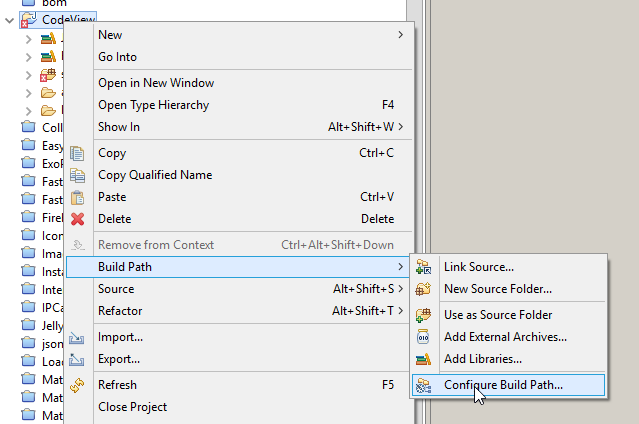Screen dimensions: 639x424
Task: Click the Refresh icon in menu
Action: [77, 385]
